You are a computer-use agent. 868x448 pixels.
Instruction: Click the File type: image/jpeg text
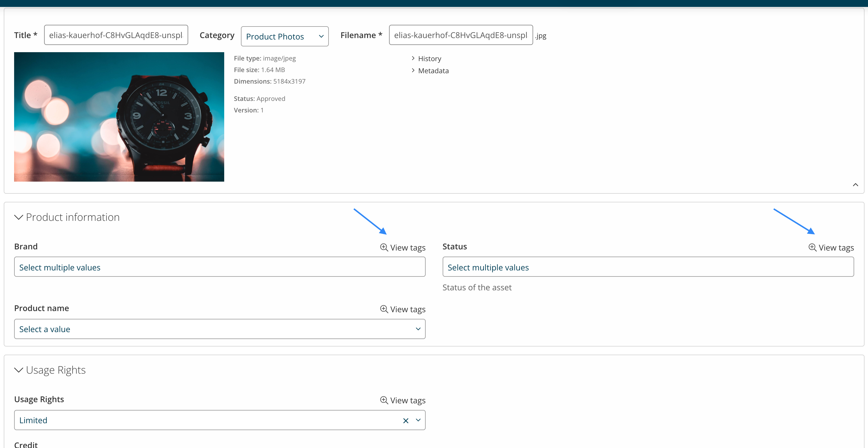(265, 58)
